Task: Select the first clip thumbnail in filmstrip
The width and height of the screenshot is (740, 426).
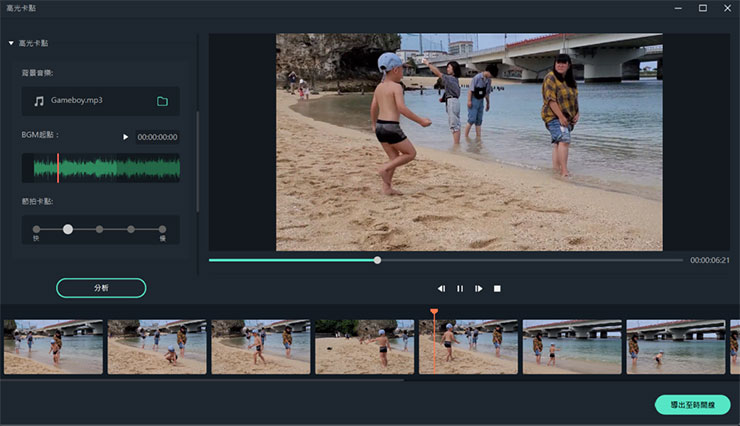Action: [x=53, y=346]
